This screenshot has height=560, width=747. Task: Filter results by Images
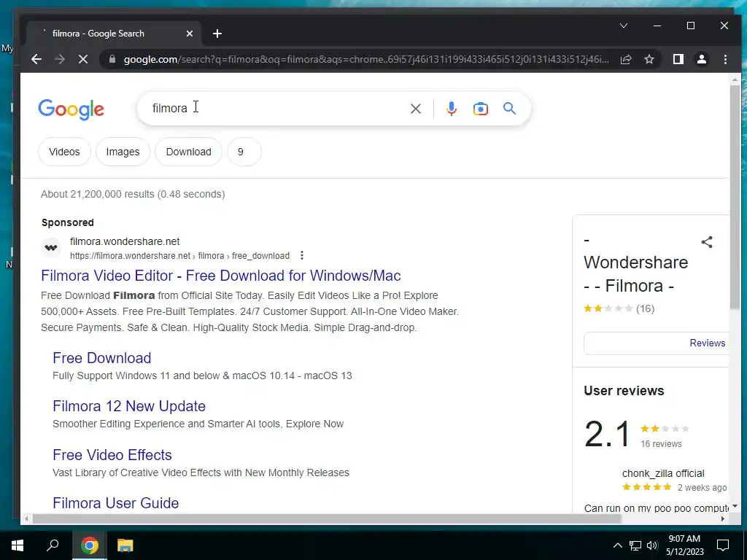123,152
